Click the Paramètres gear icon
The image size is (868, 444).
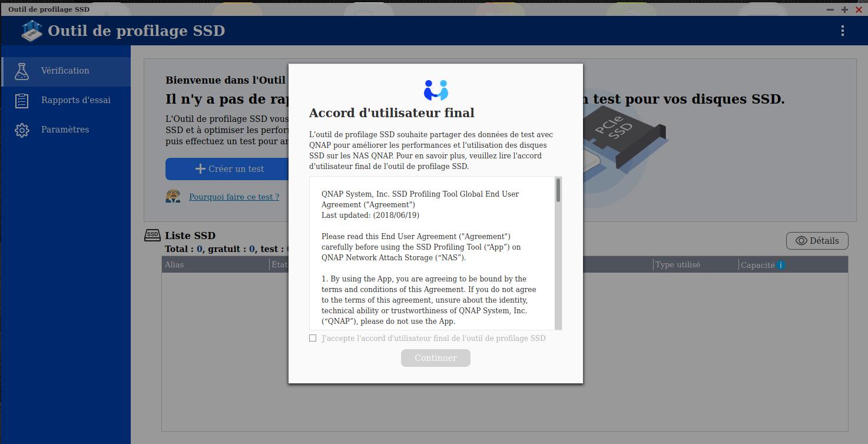point(22,130)
